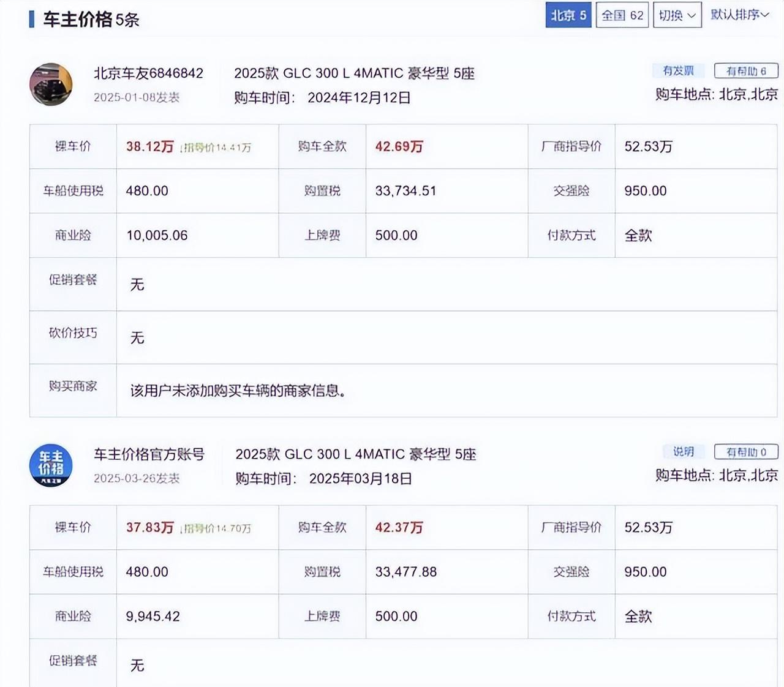
Task: Select 购置税 label beside 33,734.51
Action: point(322,191)
